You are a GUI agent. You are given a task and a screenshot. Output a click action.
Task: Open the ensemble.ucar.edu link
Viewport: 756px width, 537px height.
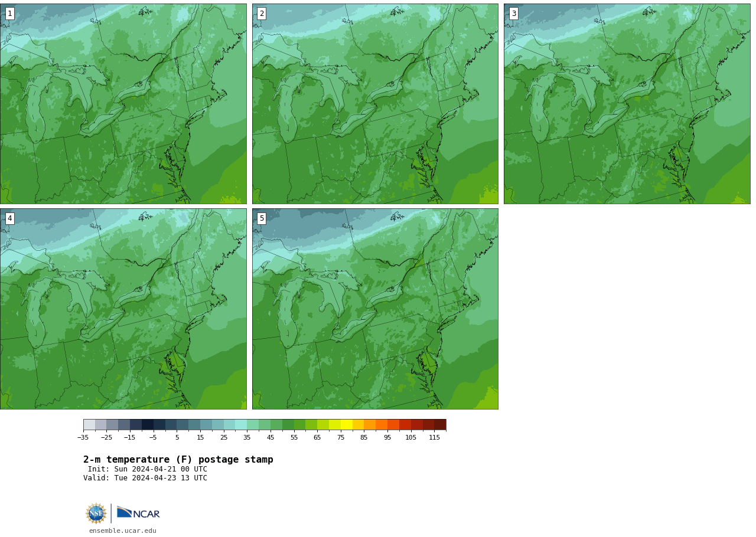pos(123,531)
